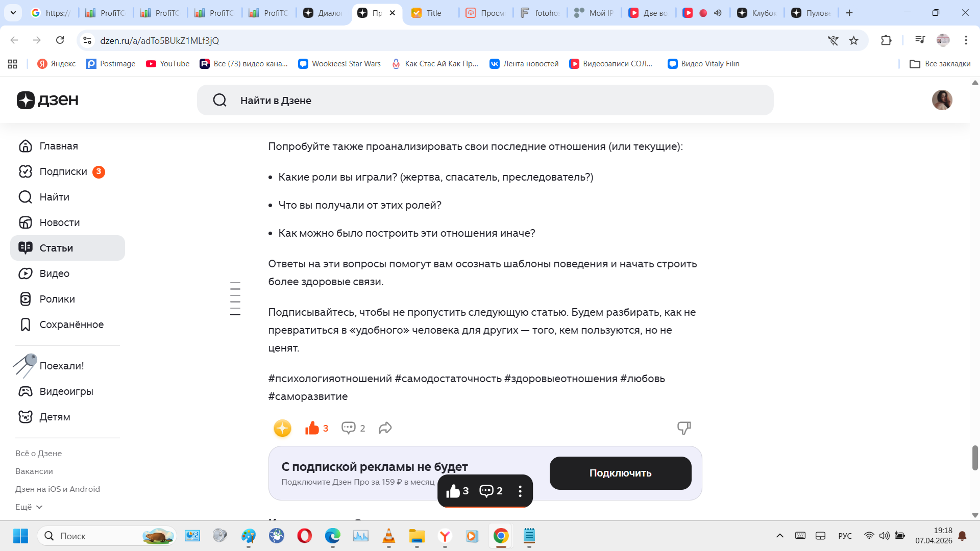Open "Подписки" with 3 notifications

coord(63,171)
